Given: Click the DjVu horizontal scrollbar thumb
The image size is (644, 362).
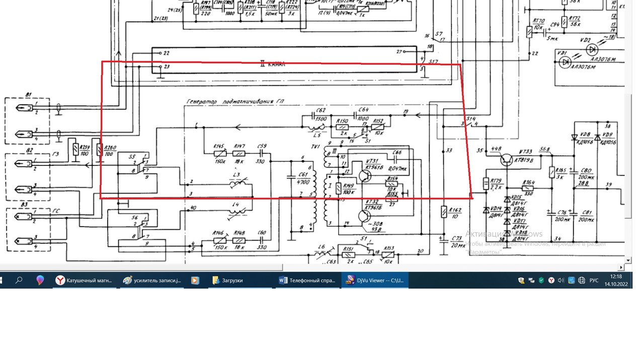Looking at the screenshot, I should (141, 267).
